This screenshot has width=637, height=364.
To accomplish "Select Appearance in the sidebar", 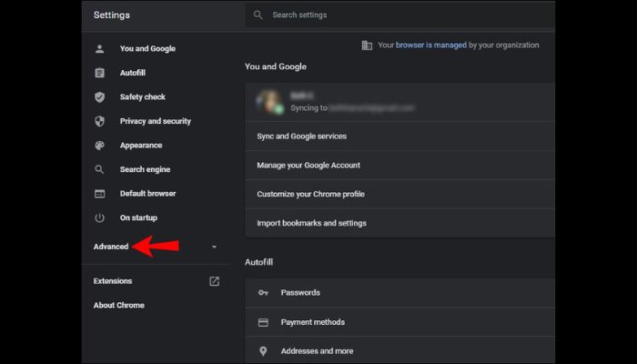I will pyautogui.click(x=141, y=146).
